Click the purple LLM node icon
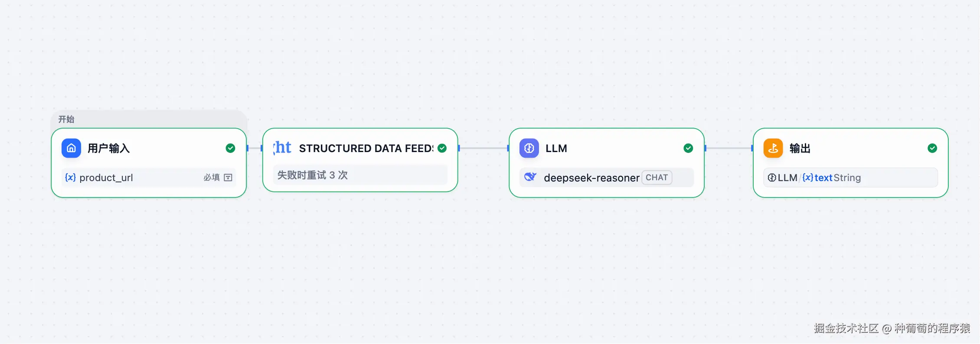The image size is (980, 344). [x=529, y=148]
